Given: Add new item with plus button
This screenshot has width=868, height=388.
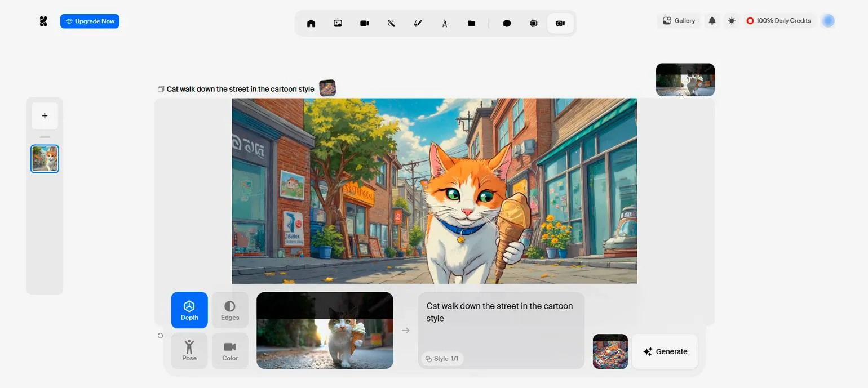Looking at the screenshot, I should pyautogui.click(x=45, y=116).
